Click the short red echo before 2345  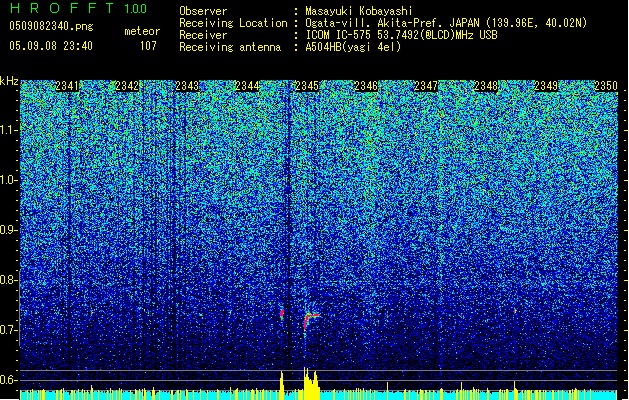click(x=282, y=313)
